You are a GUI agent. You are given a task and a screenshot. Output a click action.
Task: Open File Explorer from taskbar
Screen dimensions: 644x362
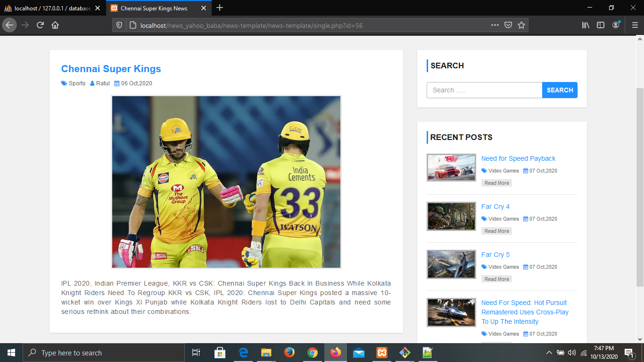point(266,353)
